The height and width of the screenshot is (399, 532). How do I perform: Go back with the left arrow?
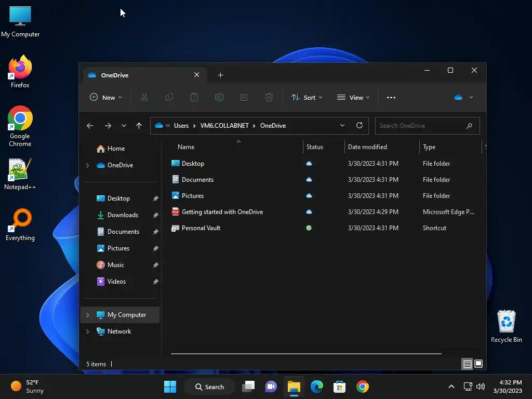[89, 126]
